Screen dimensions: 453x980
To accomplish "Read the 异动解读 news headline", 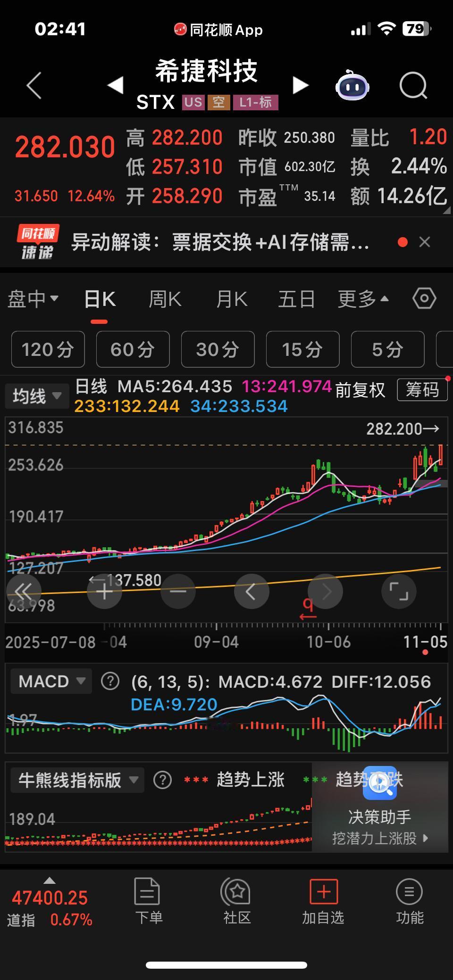I will pos(220,242).
